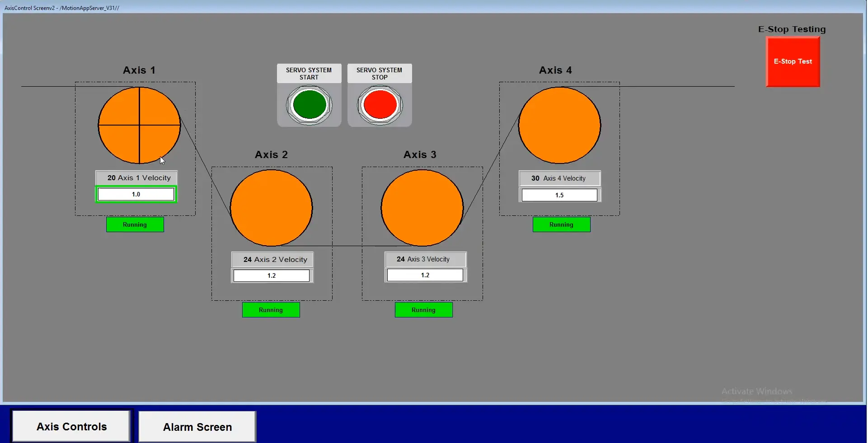The width and height of the screenshot is (868, 443).
Task: Click the Running status under Axis 3
Action: coord(423,310)
